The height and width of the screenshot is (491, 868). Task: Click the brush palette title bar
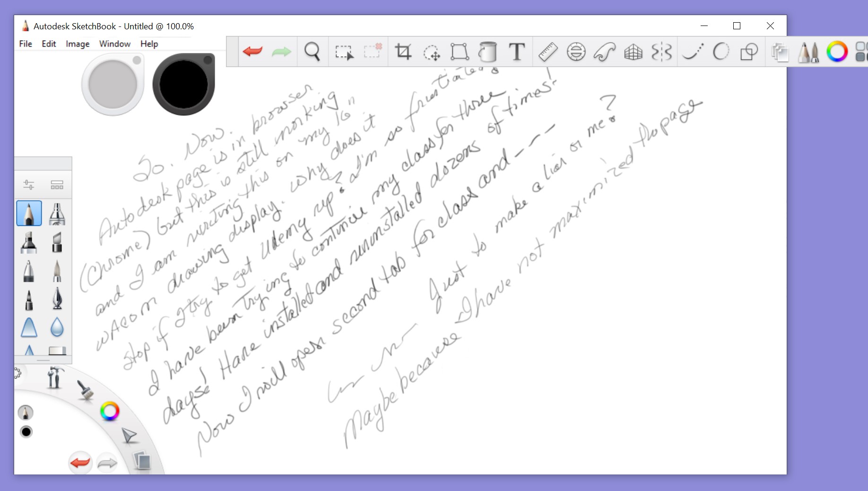click(x=43, y=164)
